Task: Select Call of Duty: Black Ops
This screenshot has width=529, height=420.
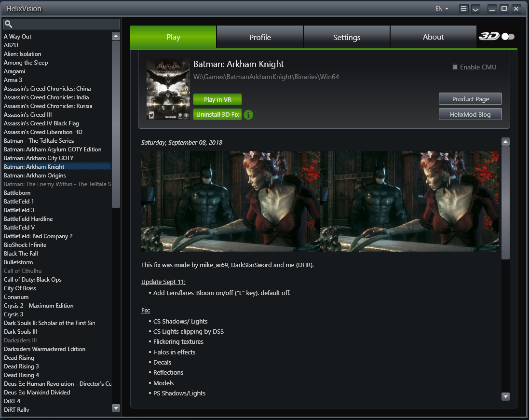Action: 32,280
